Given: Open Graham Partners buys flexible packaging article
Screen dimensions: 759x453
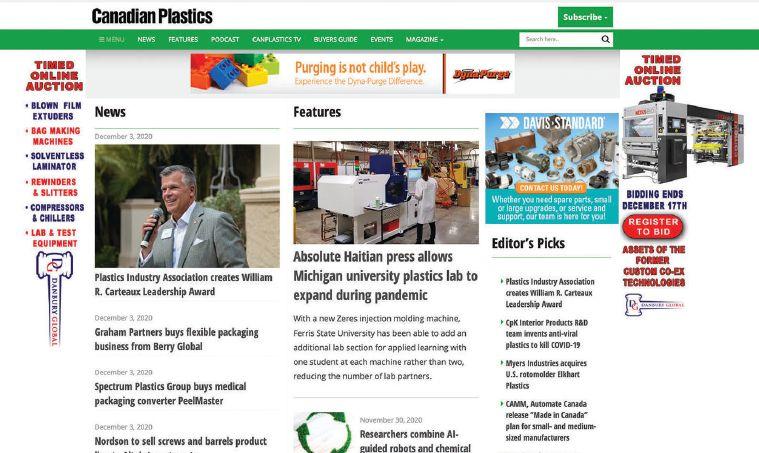Looking at the screenshot, I should point(176,339).
